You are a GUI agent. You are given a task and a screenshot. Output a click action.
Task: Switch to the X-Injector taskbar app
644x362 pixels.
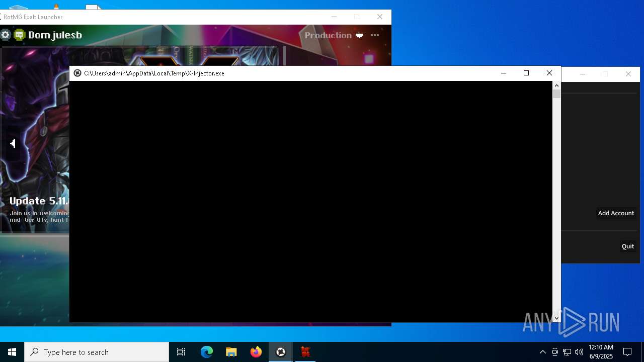pos(281,352)
